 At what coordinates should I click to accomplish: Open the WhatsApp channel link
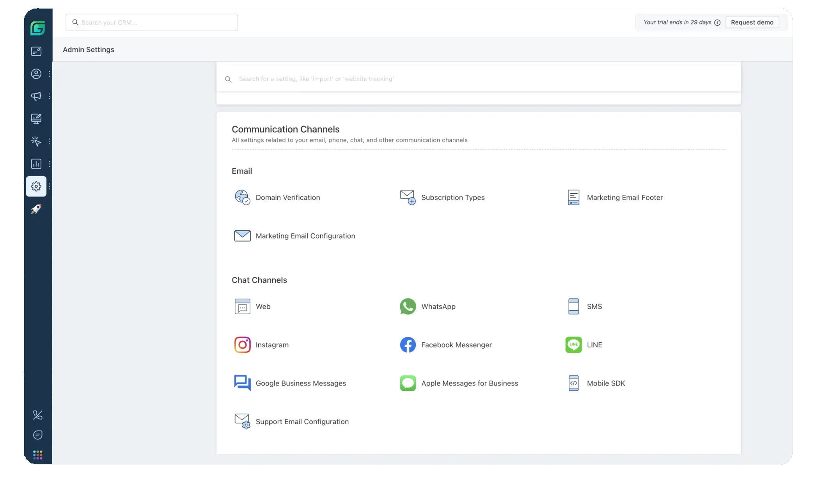pyautogui.click(x=438, y=306)
